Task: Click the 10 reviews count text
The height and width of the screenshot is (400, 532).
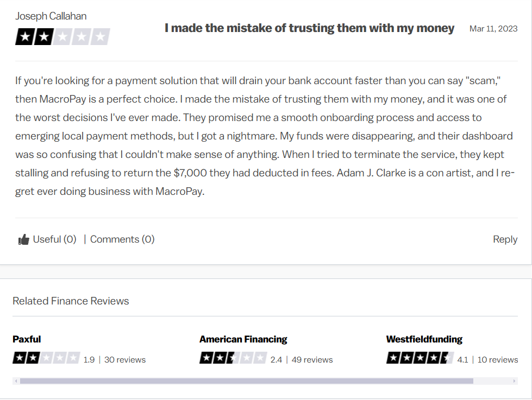Action: tap(498, 360)
